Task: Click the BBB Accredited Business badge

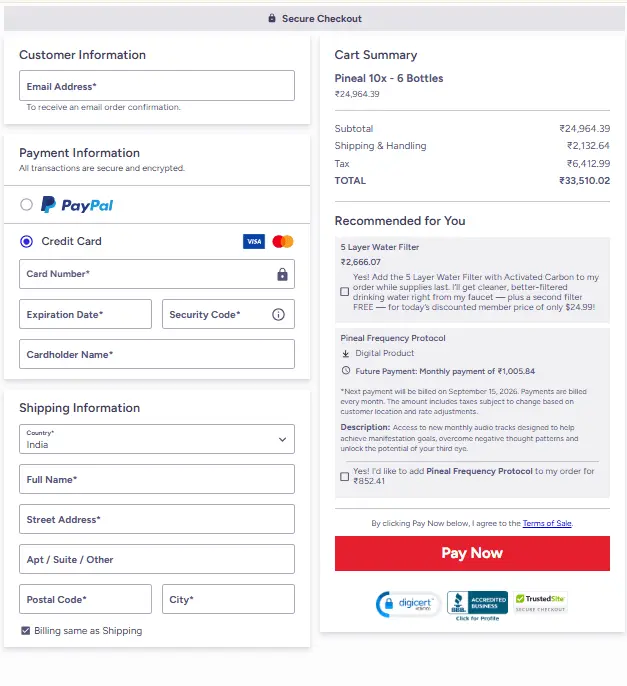Action: (477, 606)
